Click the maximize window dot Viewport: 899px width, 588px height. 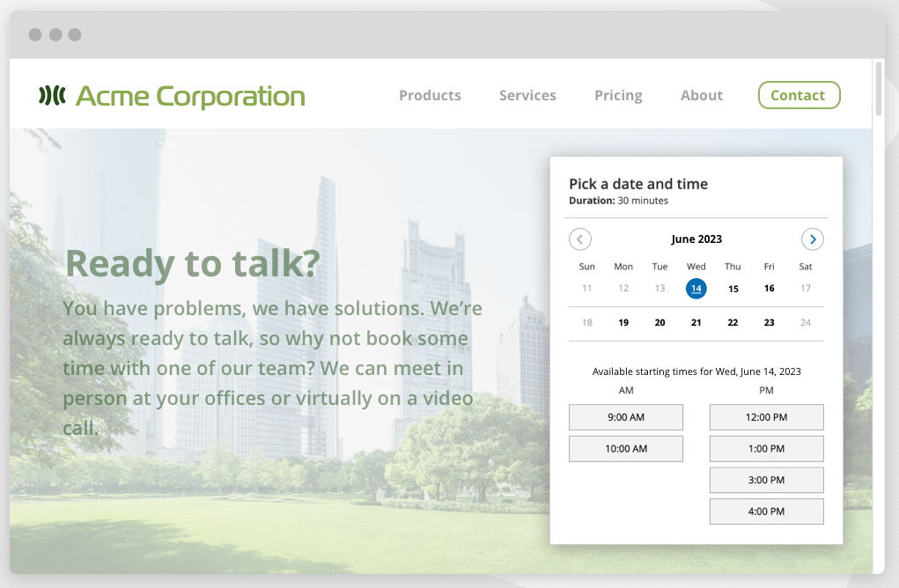coord(75,34)
